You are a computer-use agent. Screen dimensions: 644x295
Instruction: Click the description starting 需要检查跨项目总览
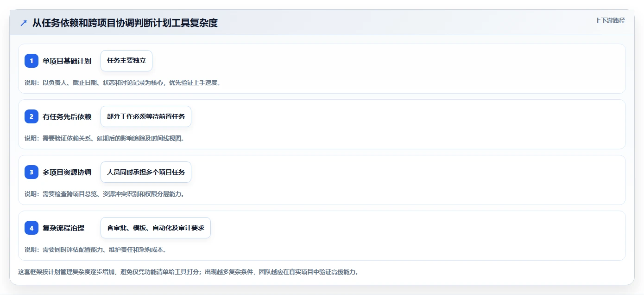[x=106, y=194]
